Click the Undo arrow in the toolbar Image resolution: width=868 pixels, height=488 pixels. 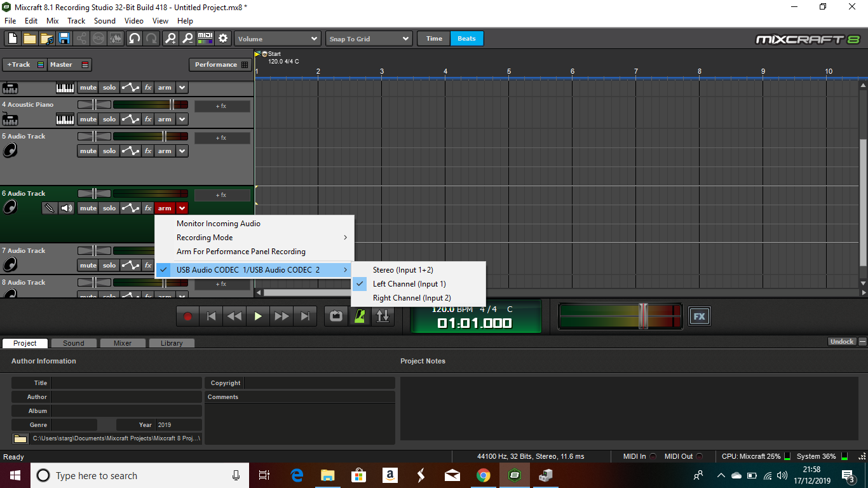pos(134,39)
